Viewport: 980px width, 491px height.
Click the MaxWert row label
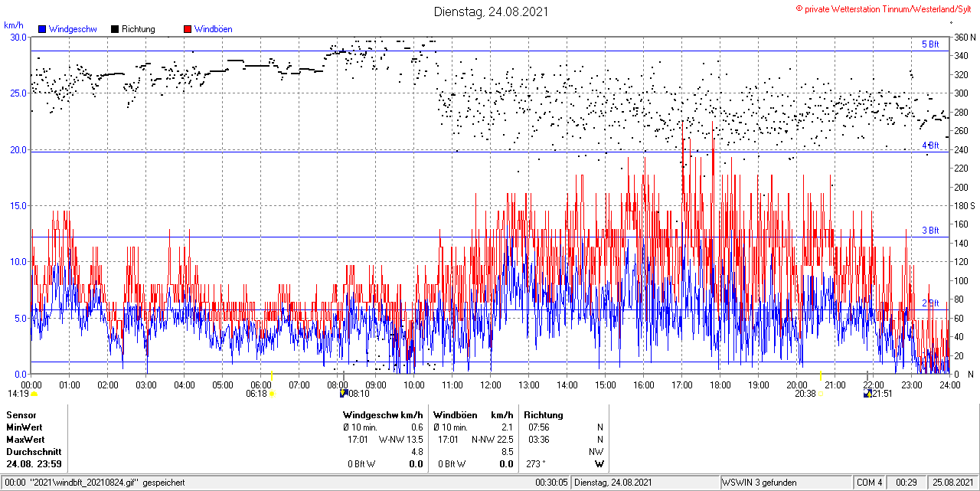click(26, 440)
